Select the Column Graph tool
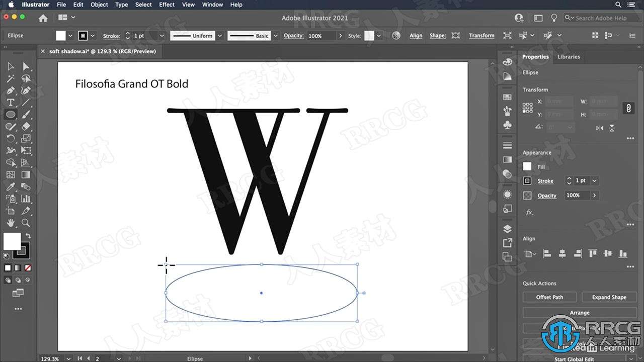 pyautogui.click(x=26, y=199)
